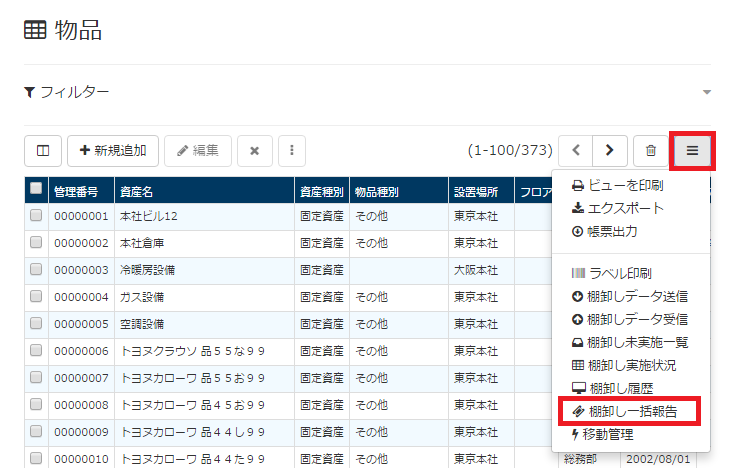Viewport: 739px width, 468px height.
Task: Select ラベル印刷 menu entry
Action: pyautogui.click(x=611, y=273)
